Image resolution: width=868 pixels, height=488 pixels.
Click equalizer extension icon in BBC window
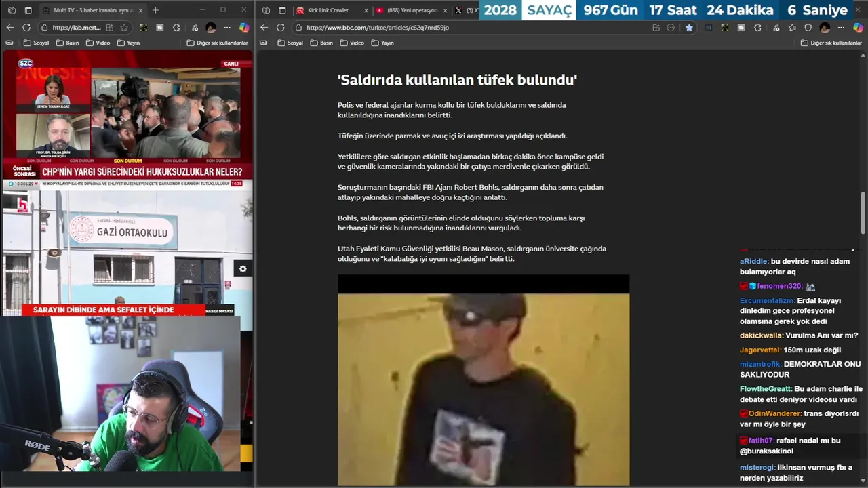(x=709, y=27)
